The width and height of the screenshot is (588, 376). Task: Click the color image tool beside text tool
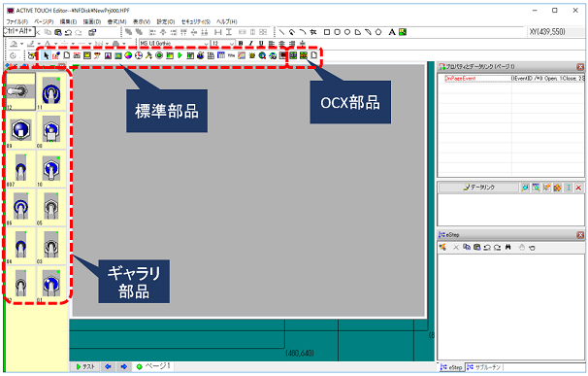(403, 32)
